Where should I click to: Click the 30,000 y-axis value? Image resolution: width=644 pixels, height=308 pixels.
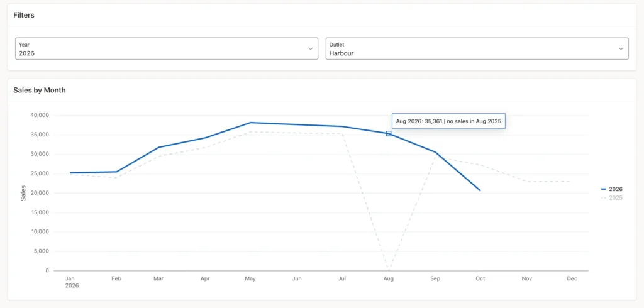click(40, 154)
